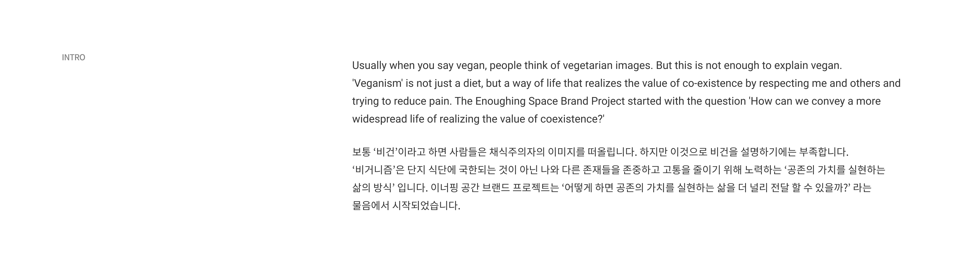The width and height of the screenshot is (980, 265).
Task: Click the word 'Veganism' in the English paragraph
Action: (x=377, y=83)
